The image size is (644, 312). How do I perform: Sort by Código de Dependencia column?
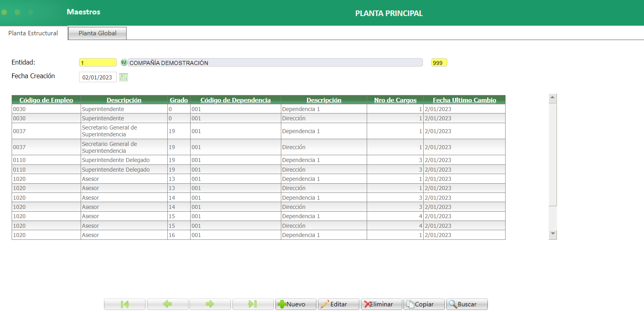pos(236,100)
